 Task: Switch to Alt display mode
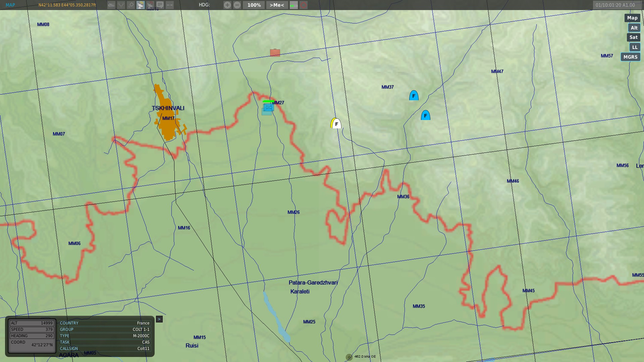634,28
